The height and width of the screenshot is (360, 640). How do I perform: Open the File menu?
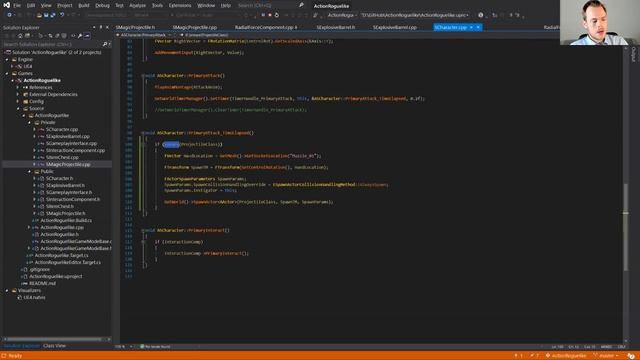(17, 6)
